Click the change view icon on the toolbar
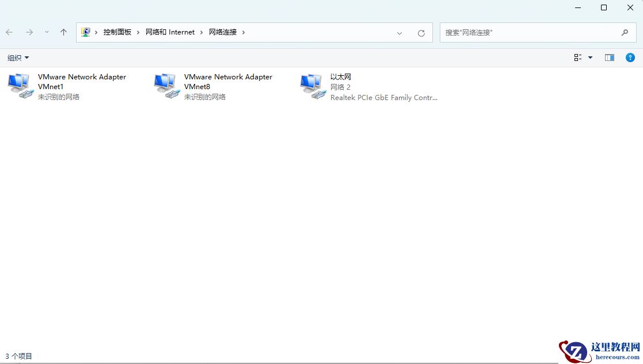643x364 pixels. point(577,58)
